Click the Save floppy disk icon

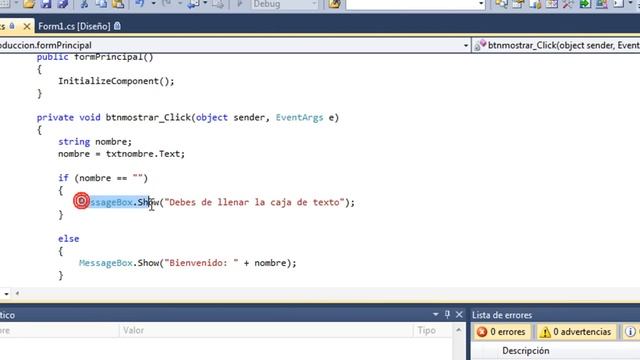point(46,4)
